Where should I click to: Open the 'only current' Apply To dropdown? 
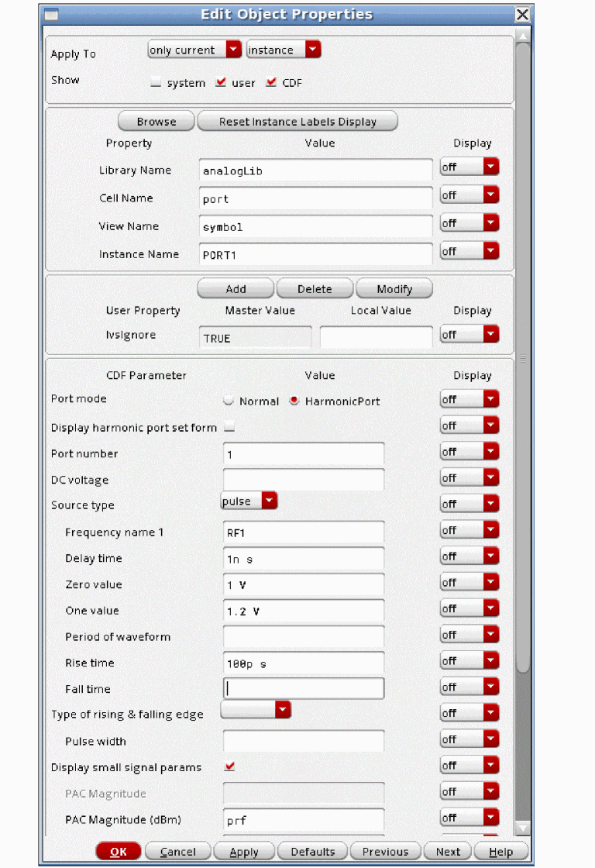194,50
